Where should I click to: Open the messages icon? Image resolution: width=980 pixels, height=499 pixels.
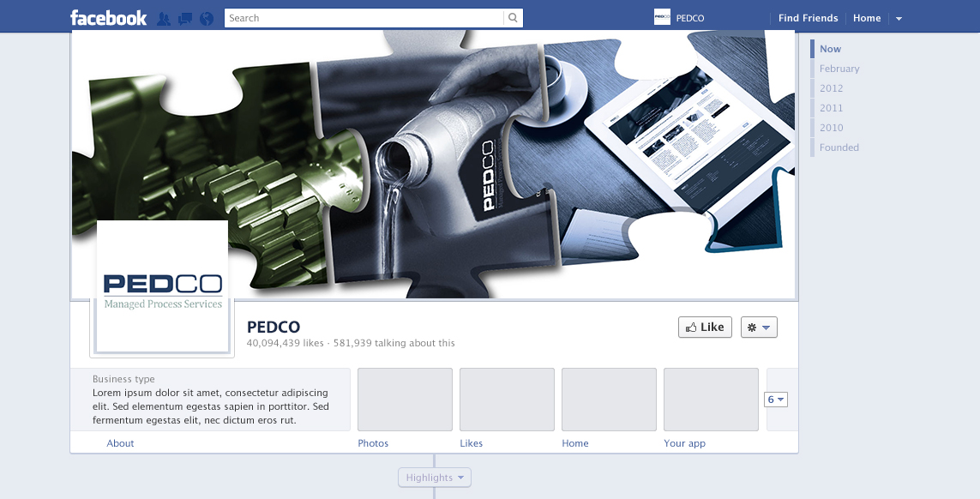click(185, 19)
